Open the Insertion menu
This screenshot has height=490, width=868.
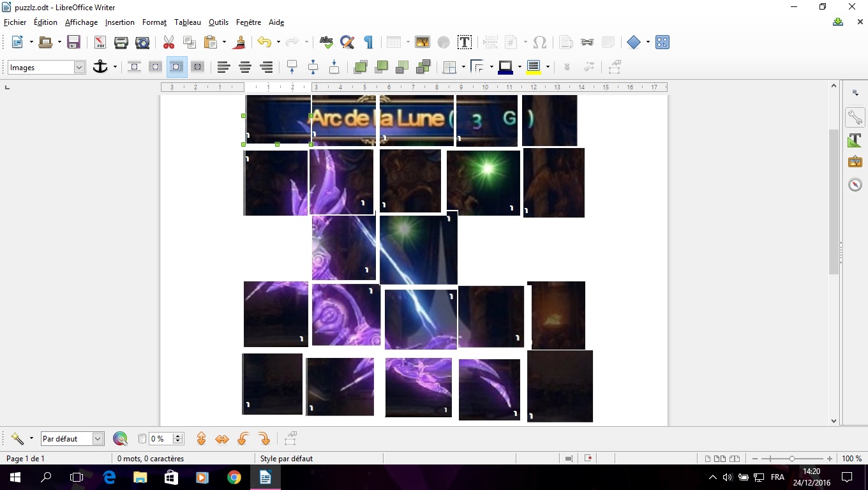(x=119, y=22)
